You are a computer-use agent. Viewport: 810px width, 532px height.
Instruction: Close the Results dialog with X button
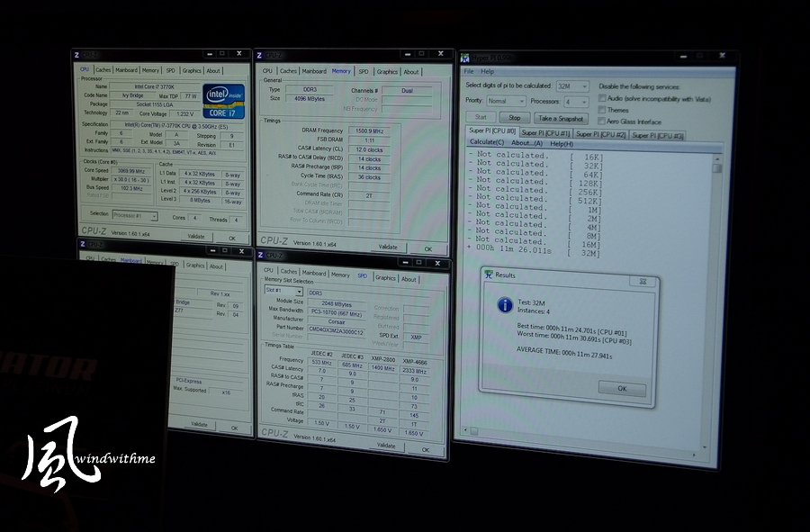(x=643, y=282)
